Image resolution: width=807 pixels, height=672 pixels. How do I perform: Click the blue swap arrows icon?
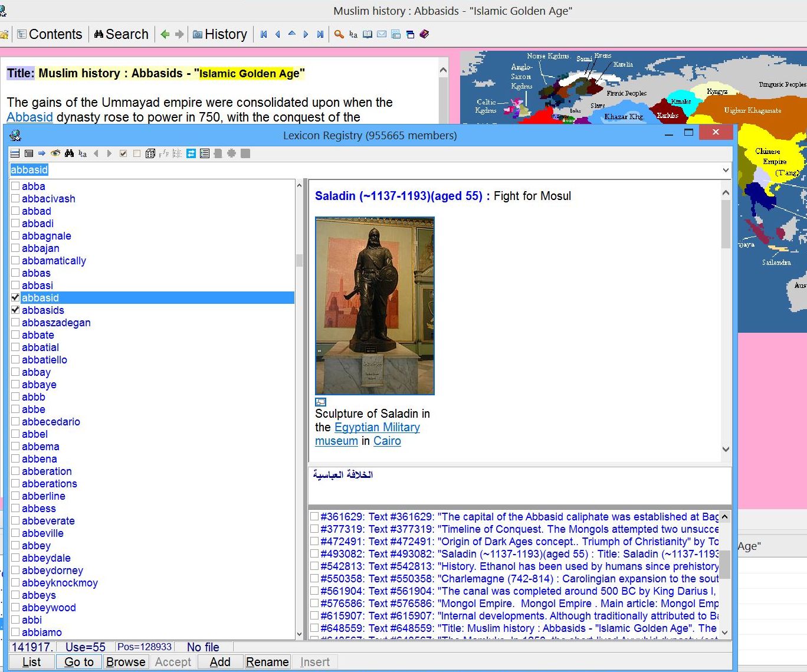tap(191, 153)
